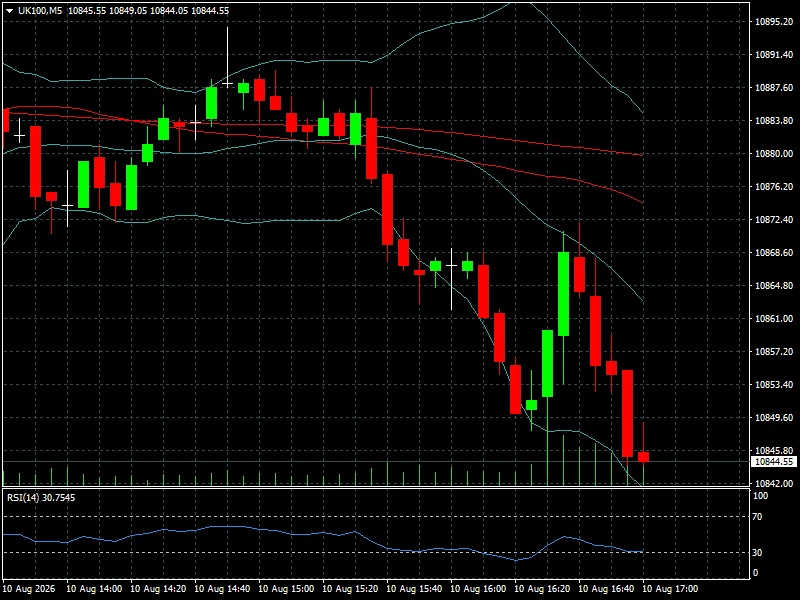Click the 10868.60 price scale label

pos(774,253)
